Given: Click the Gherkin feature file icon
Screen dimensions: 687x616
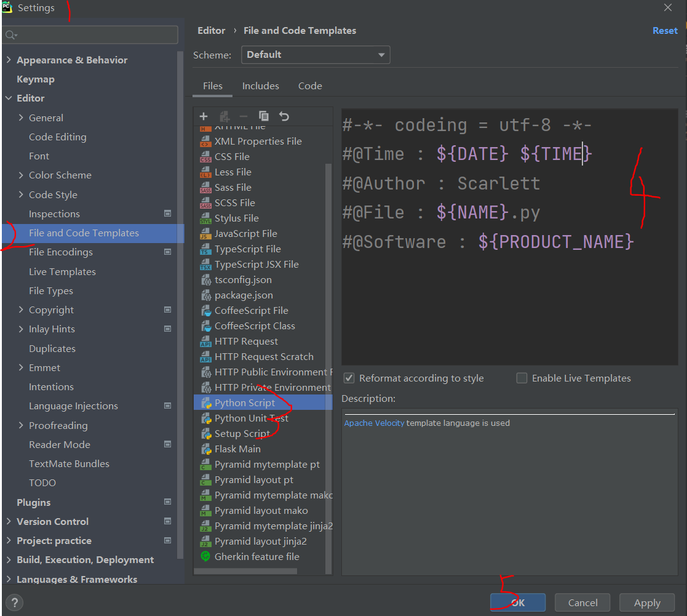Looking at the screenshot, I should [205, 556].
